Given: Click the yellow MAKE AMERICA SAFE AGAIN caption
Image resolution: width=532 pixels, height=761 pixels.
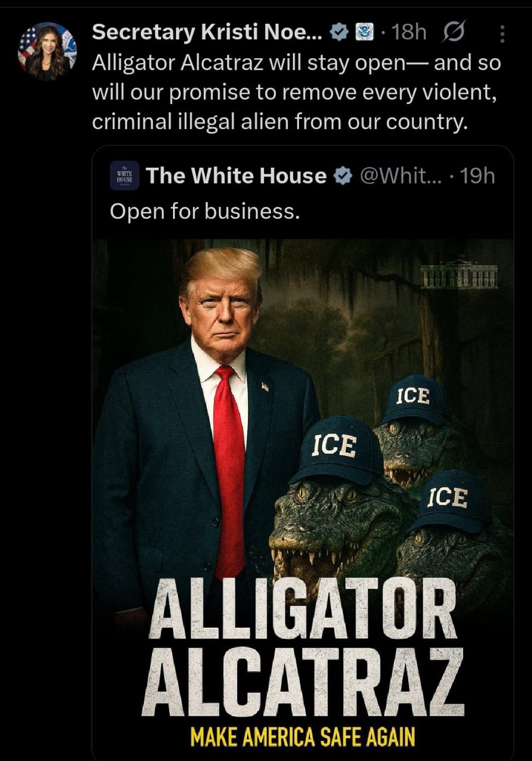Looking at the screenshot, I should pos(302,737).
